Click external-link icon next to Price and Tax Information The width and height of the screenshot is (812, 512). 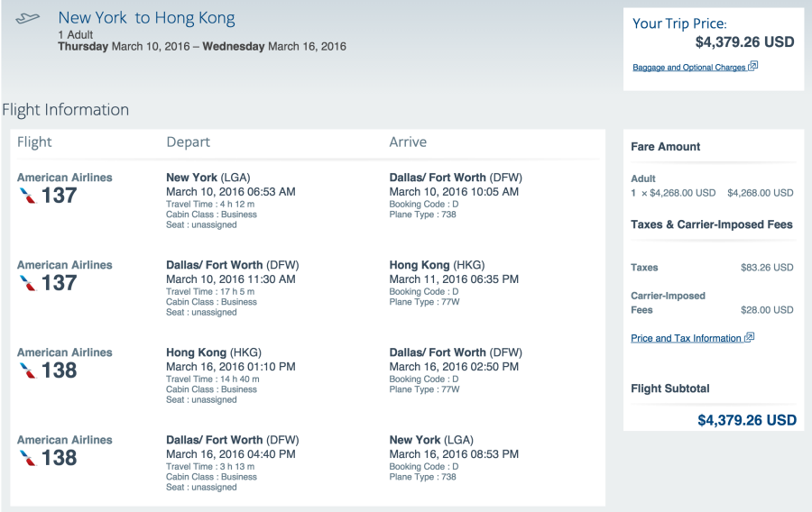(x=749, y=338)
